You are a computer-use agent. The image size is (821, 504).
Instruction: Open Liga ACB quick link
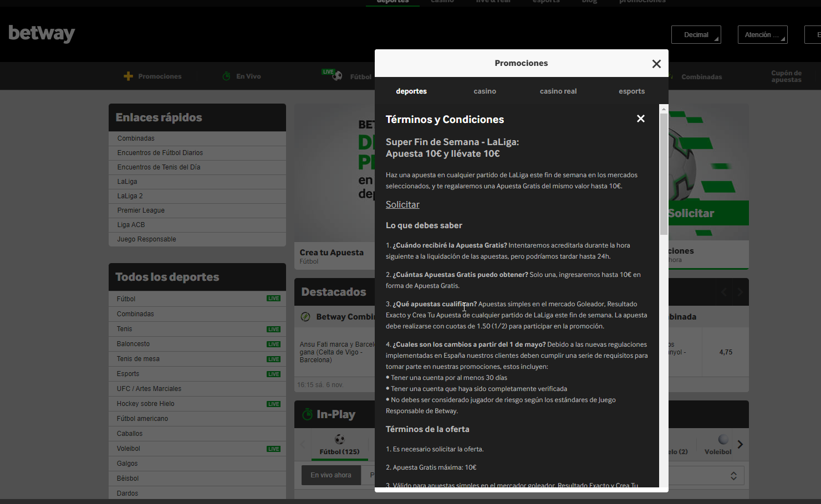pyautogui.click(x=197, y=225)
